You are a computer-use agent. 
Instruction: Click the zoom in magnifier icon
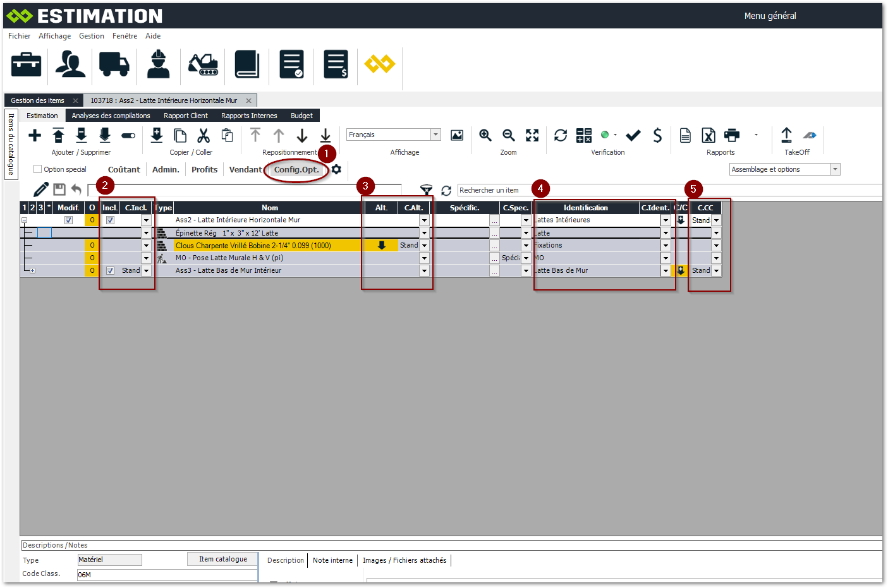[485, 135]
